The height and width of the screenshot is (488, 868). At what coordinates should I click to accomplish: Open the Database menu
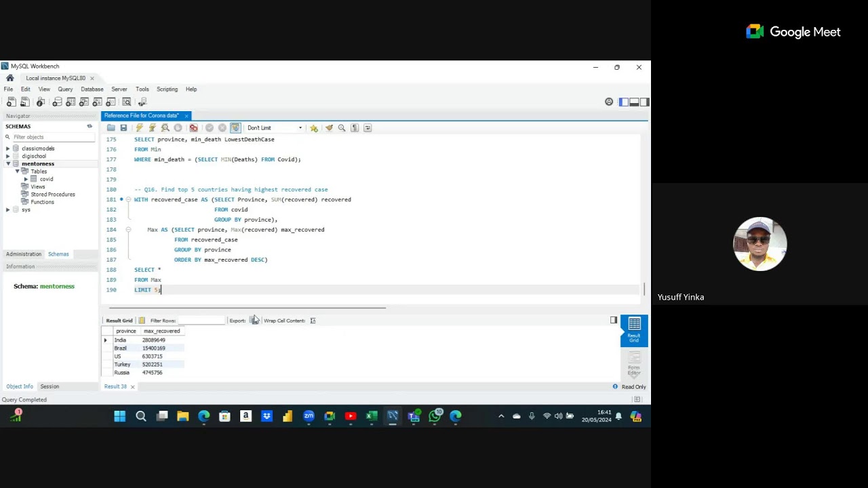point(92,89)
